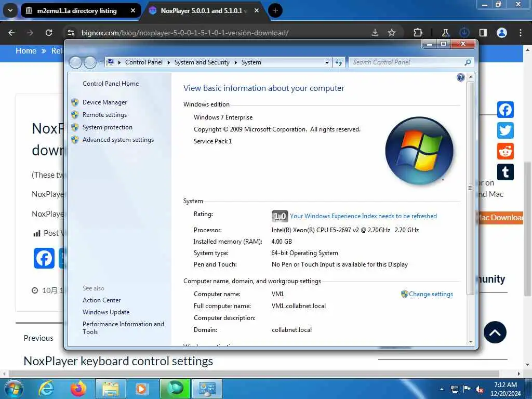Screen dimensions: 532x399
Task: Refresh Windows Experience Index link
Action: coord(363,216)
